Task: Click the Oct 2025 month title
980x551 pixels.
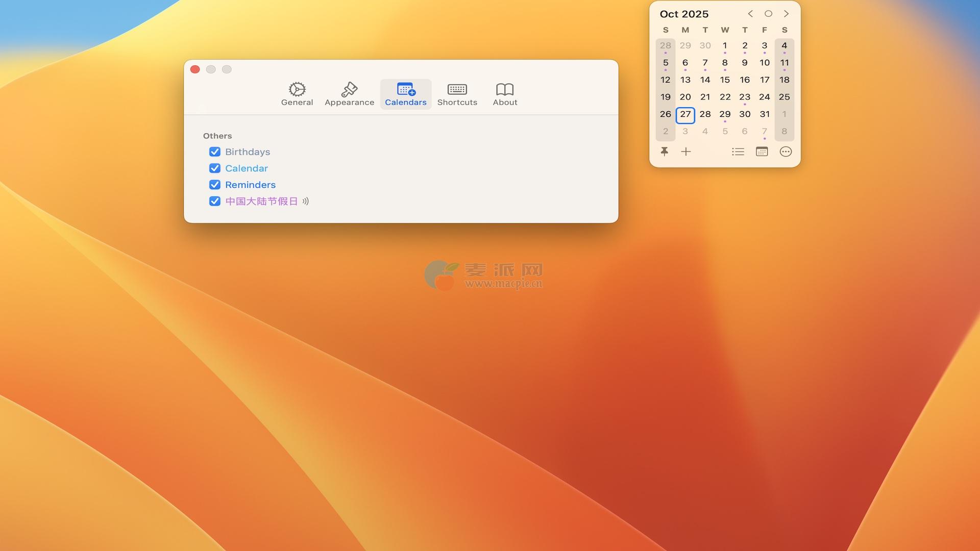Action: [684, 14]
